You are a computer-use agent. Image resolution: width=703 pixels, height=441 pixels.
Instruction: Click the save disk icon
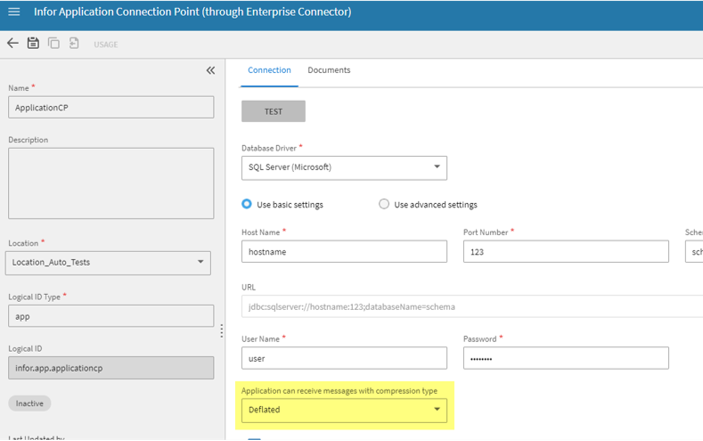tap(33, 44)
